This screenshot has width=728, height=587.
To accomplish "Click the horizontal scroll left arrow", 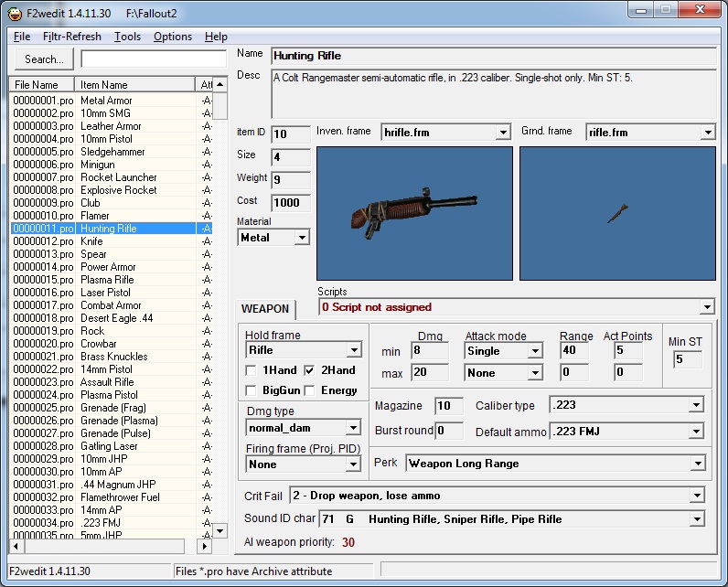I will (16, 546).
